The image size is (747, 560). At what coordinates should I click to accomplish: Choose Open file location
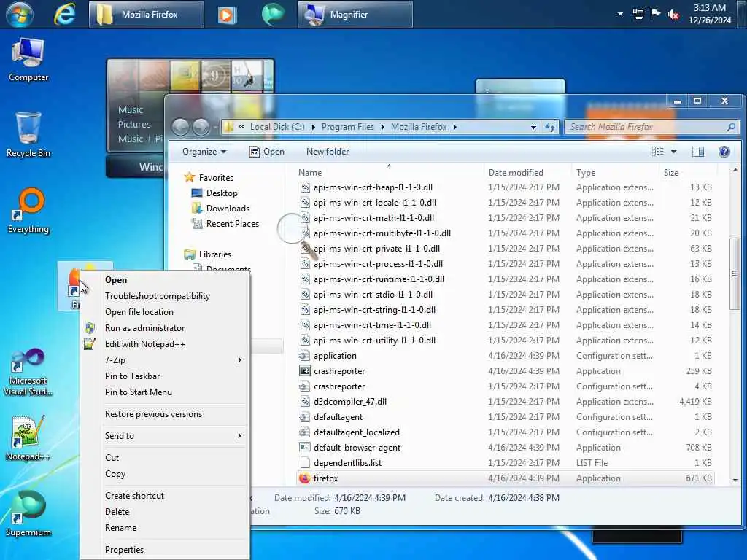tap(165, 312)
